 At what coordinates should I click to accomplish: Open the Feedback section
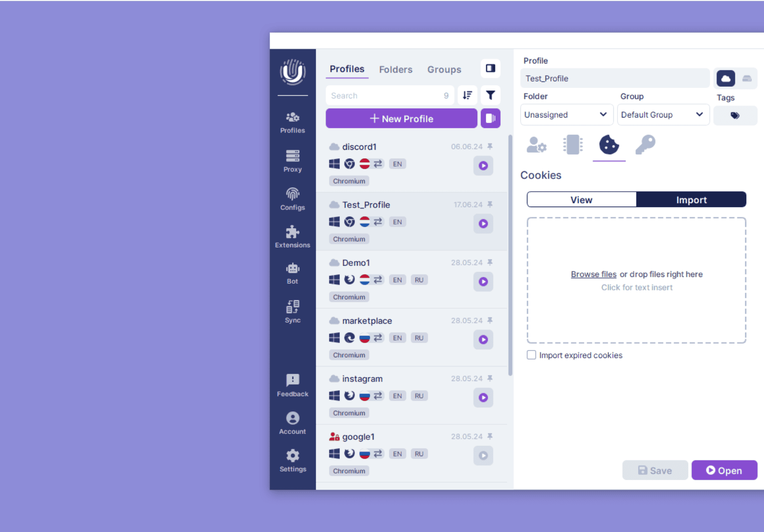click(292, 385)
